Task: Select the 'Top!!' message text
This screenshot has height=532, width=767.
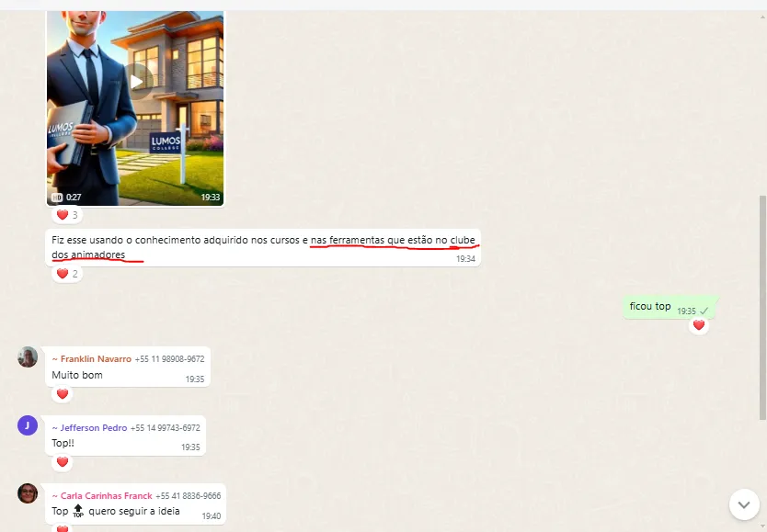Action: click(63, 443)
